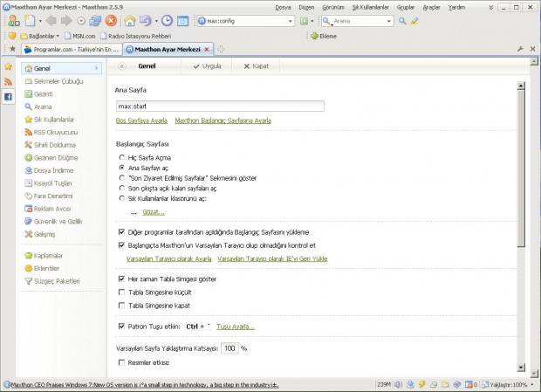Click the user account icon in toolbar
The height and width of the screenshot is (392, 541).
point(14,21)
